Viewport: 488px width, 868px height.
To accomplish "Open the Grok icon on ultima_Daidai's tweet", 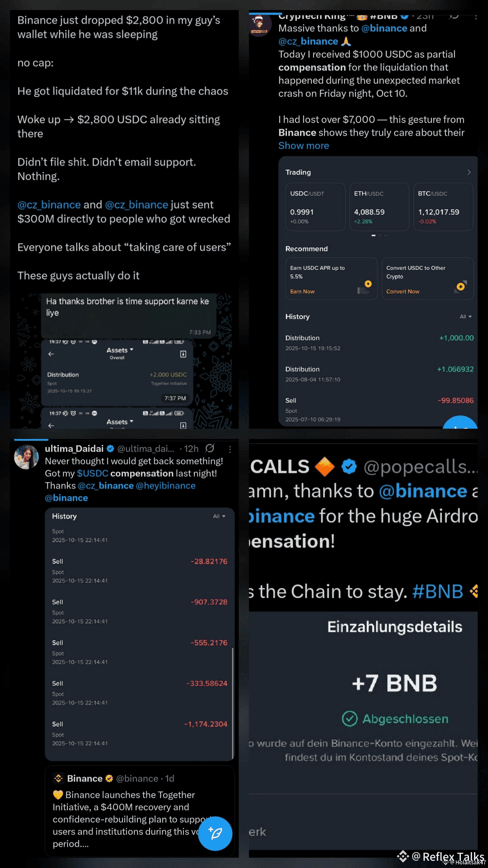I will 210,448.
